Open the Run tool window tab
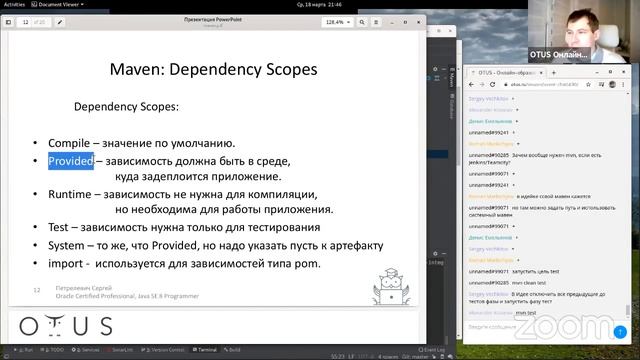 click(x=24, y=350)
